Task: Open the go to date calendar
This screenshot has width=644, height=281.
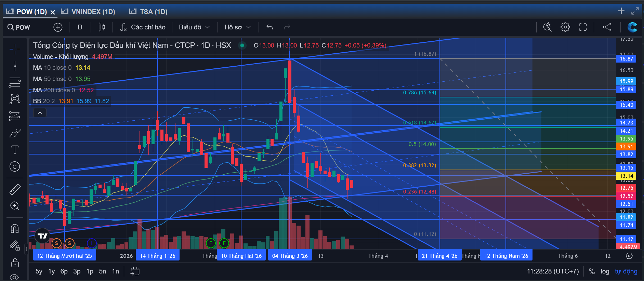Action: [135, 271]
